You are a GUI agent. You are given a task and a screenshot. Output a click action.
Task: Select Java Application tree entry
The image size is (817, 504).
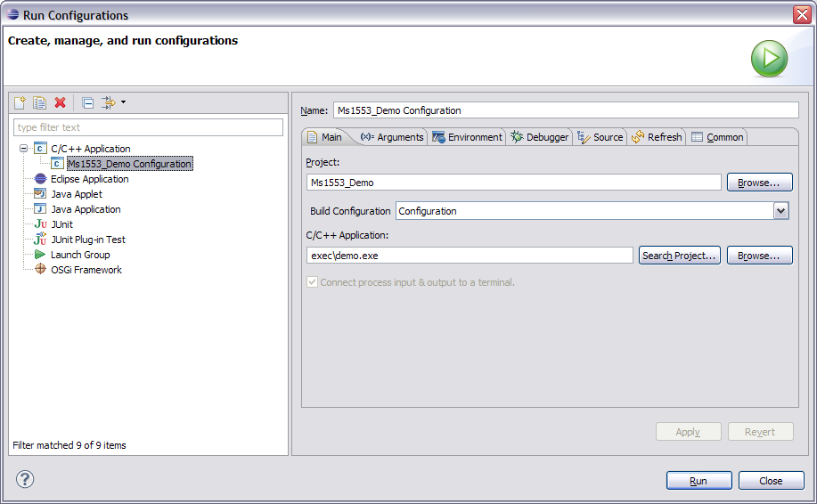tap(86, 208)
